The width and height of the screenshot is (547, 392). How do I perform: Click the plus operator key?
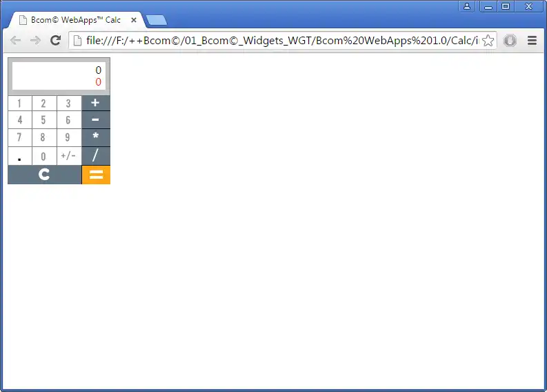96,103
